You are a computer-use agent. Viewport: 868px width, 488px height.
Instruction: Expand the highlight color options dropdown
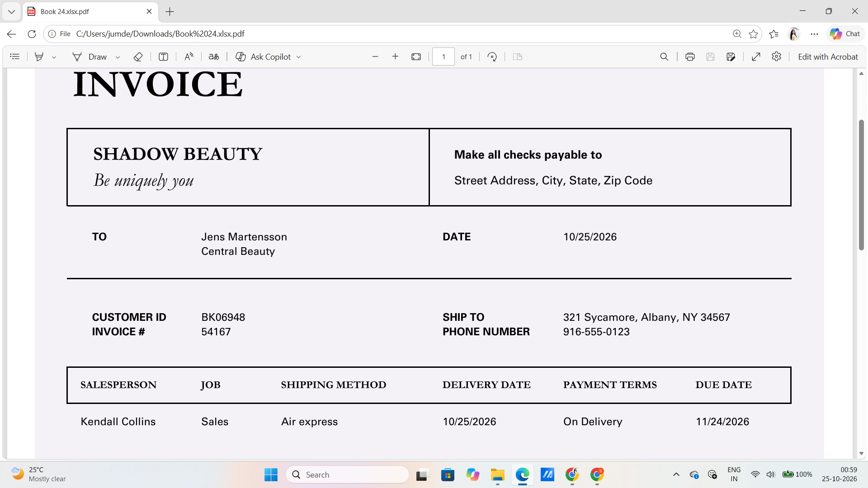click(54, 57)
